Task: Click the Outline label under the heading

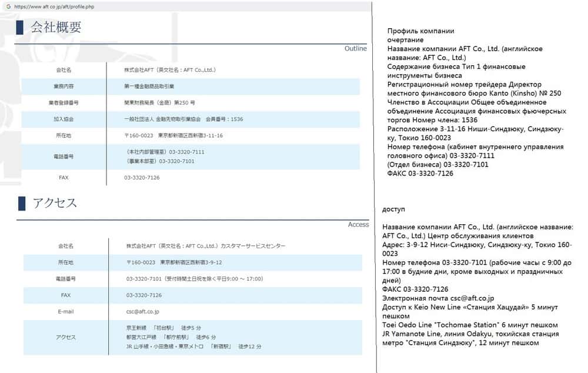Action: pos(356,48)
